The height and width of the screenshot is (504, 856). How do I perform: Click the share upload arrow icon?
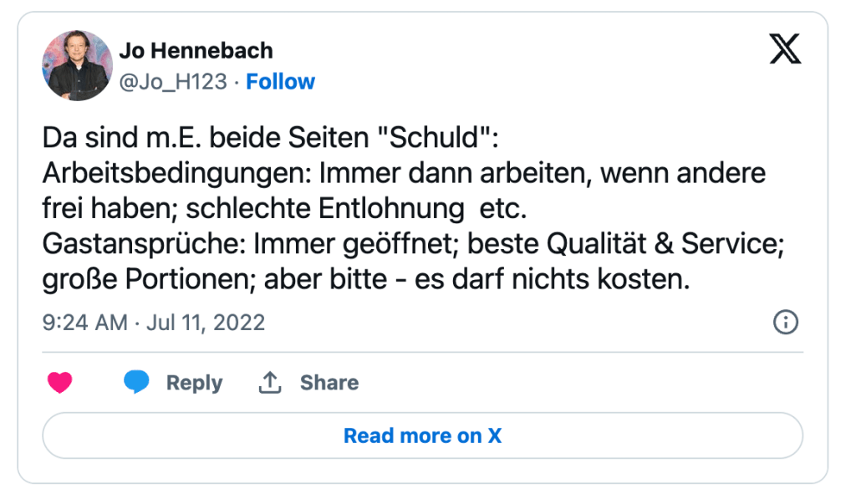[269, 383]
